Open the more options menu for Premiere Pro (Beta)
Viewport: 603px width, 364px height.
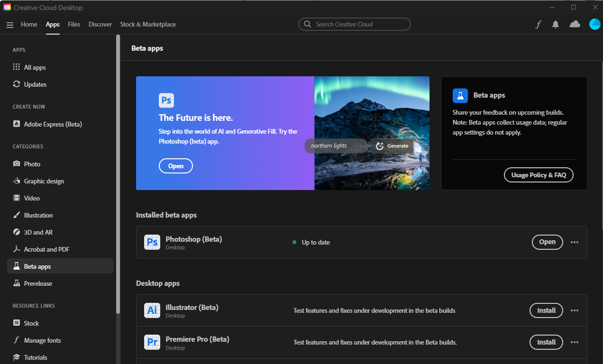coord(575,342)
